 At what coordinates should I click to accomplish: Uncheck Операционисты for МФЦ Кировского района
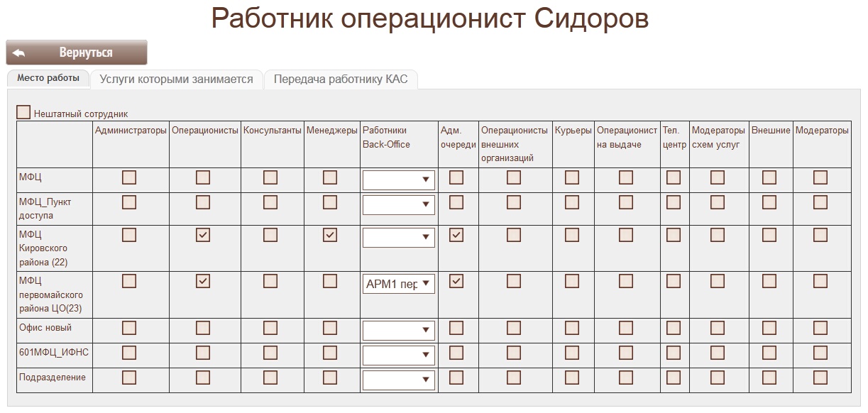click(203, 235)
